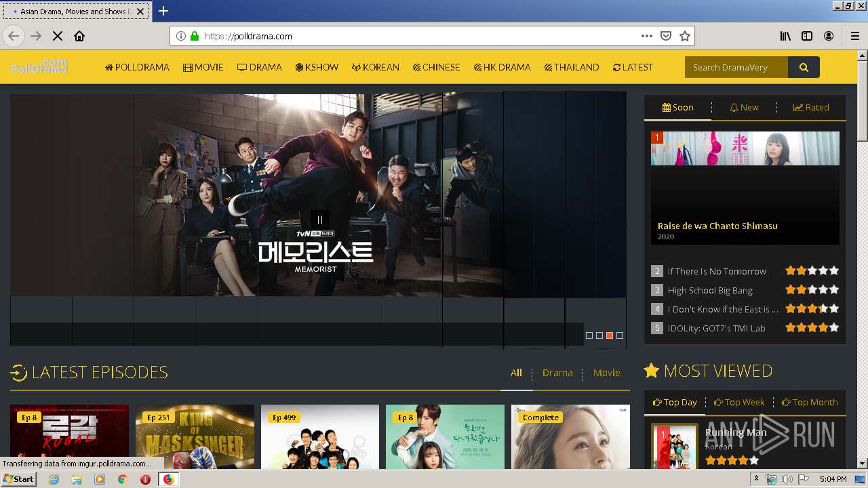The height and width of the screenshot is (488, 868).
Task: Open Windows Explorer folder in taskbar
Action: click(77, 479)
